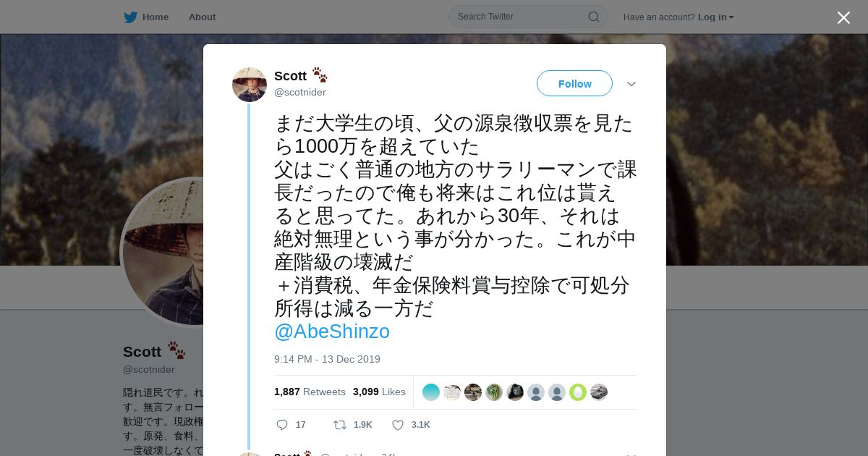This screenshot has width=868, height=456.
Task: Click the search magnifier icon
Action: [x=593, y=17]
